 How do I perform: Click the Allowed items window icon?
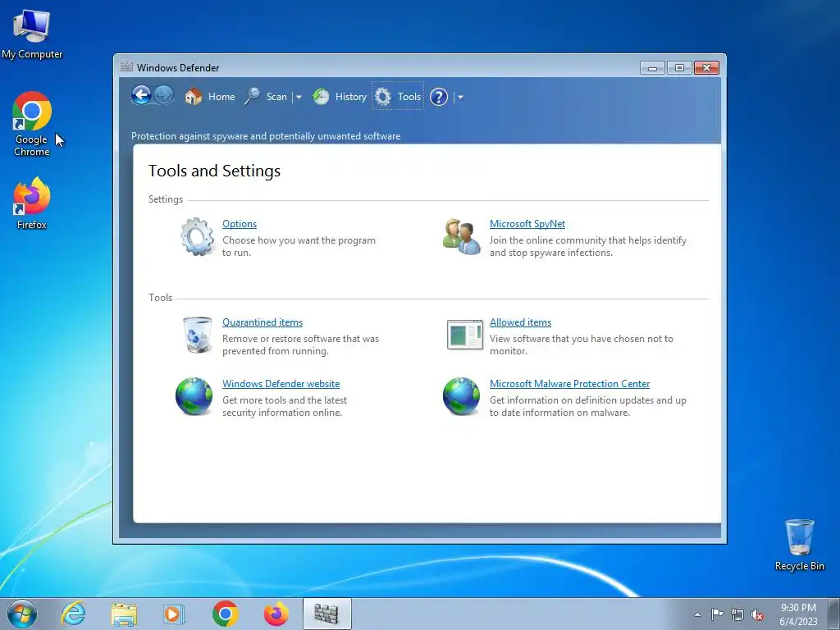click(x=465, y=335)
